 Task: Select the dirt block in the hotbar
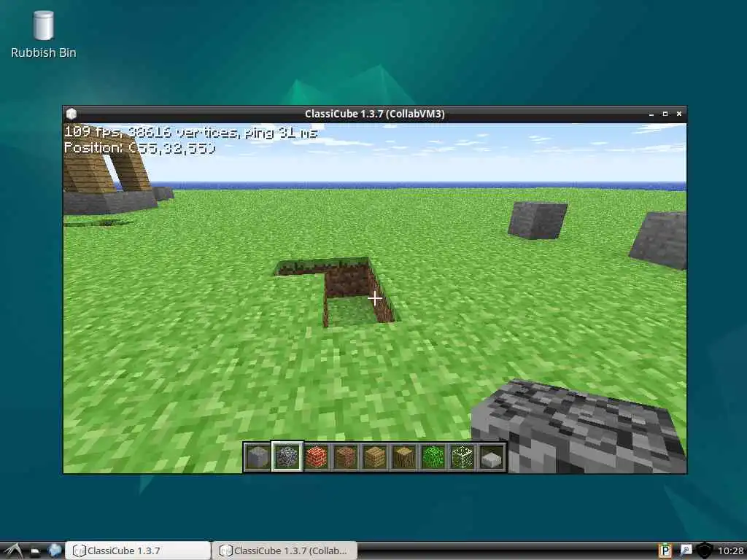click(346, 457)
